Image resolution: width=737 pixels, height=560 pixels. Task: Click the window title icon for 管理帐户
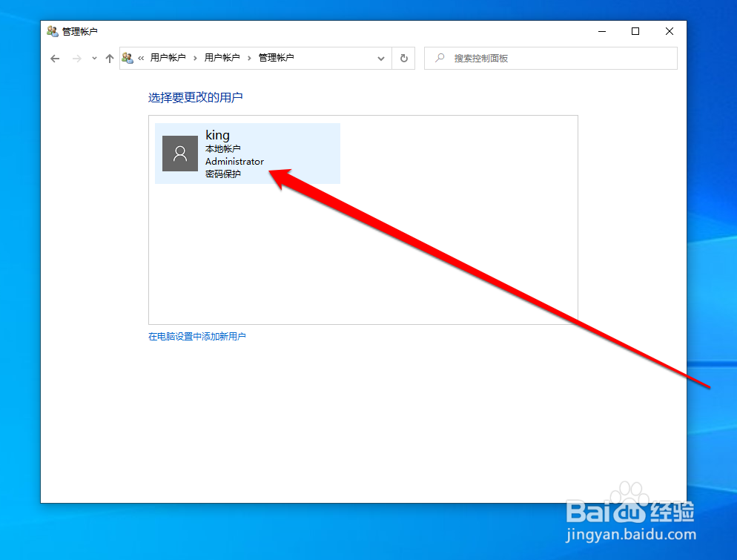coord(52,31)
